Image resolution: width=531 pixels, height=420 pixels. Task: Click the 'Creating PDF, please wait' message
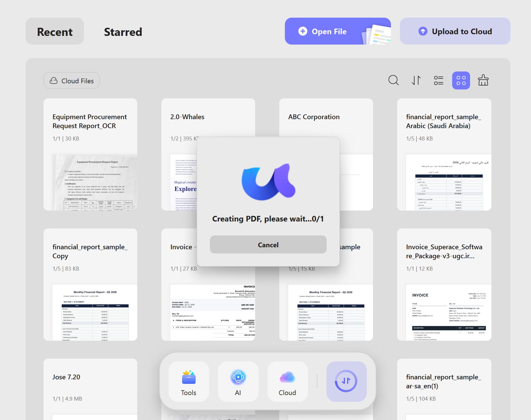click(x=268, y=219)
